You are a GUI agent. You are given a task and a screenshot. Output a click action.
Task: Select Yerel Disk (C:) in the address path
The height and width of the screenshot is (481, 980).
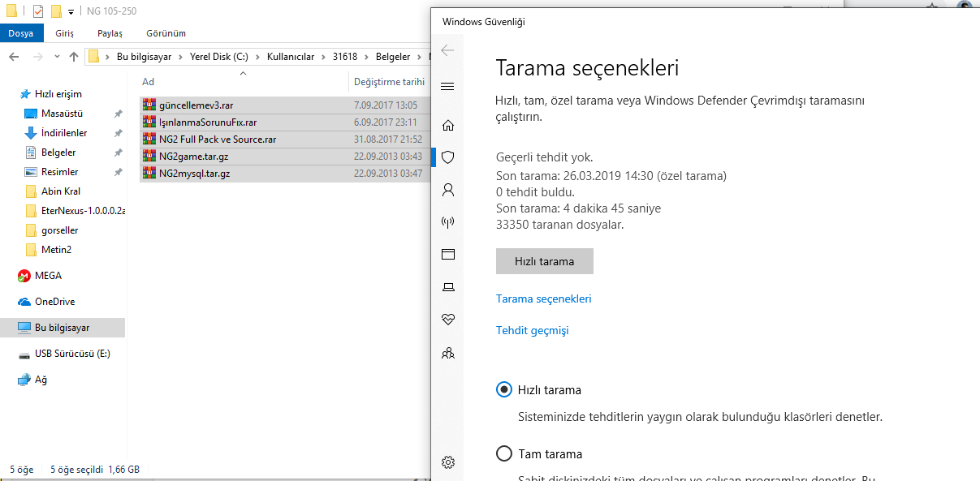click(x=218, y=57)
